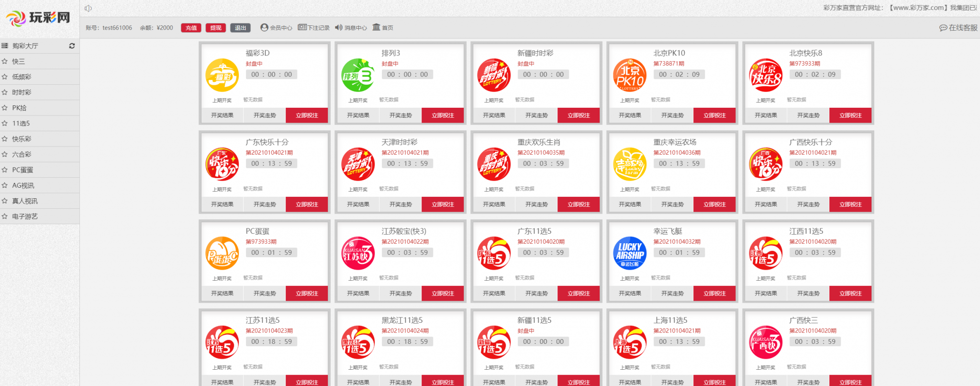The image size is (980, 386).
Task: Select 快三 category in sidebar
Action: click(x=19, y=61)
